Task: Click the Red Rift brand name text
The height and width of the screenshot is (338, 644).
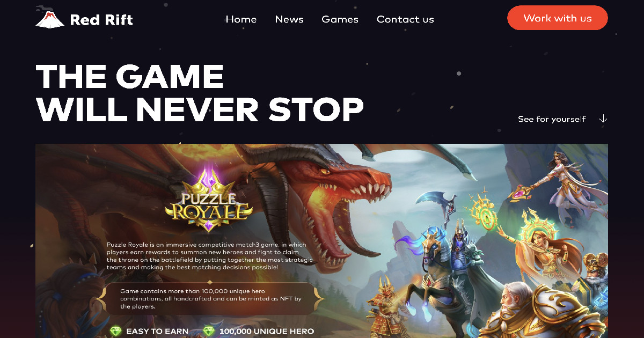Action: coord(101,20)
